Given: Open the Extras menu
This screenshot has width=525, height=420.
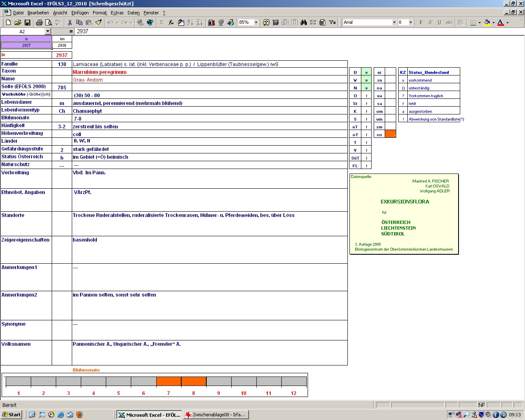Looking at the screenshot, I should click(x=117, y=13).
